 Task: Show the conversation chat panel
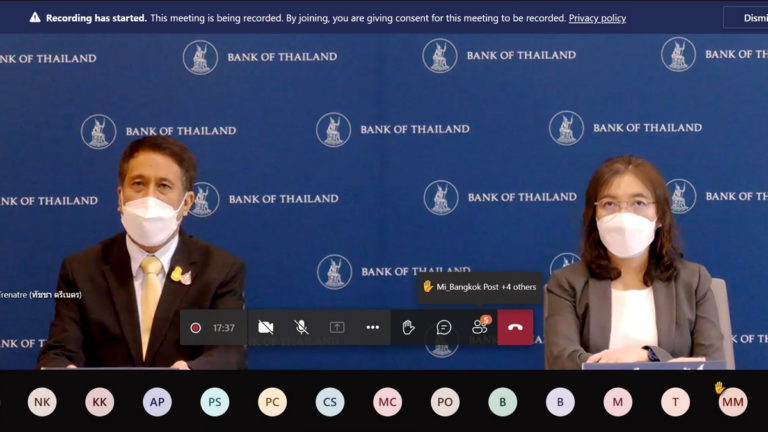444,327
